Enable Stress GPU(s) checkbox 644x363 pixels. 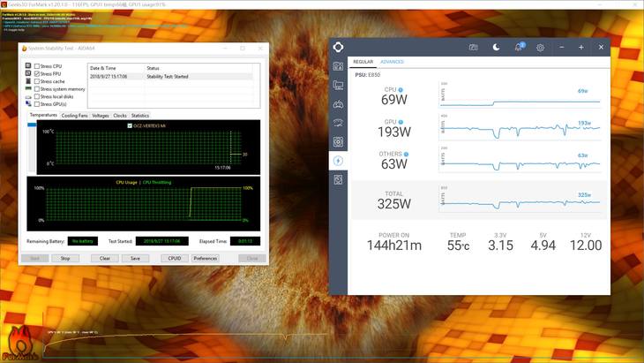[x=37, y=104]
